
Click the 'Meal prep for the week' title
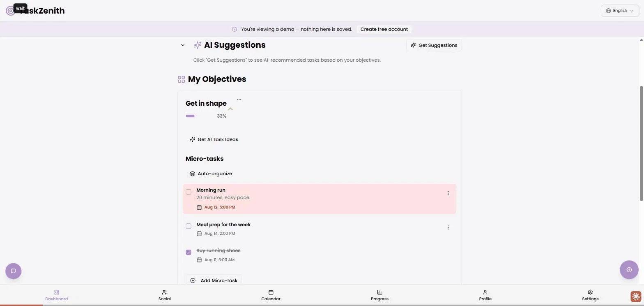click(223, 225)
